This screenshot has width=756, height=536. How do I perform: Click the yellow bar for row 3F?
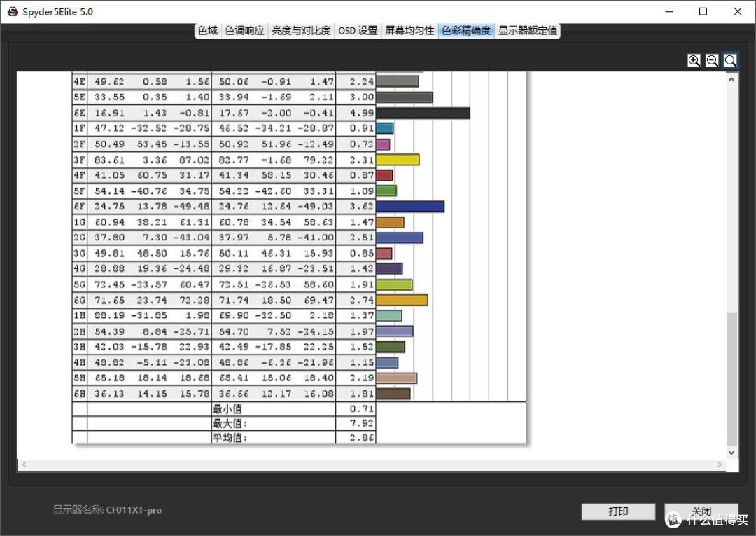point(398,160)
